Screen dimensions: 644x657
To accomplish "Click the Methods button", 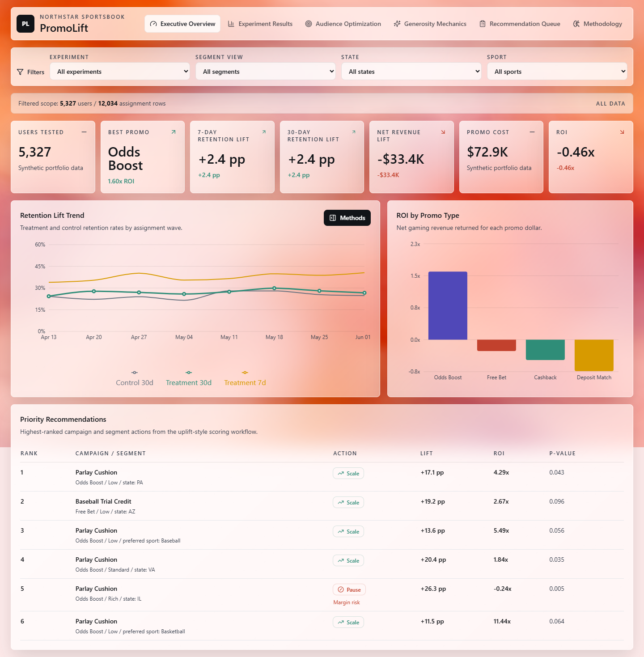I will point(347,218).
